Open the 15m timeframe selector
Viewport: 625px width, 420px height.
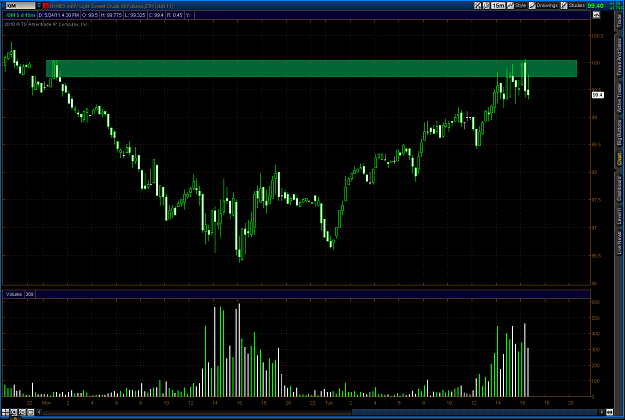(498, 6)
